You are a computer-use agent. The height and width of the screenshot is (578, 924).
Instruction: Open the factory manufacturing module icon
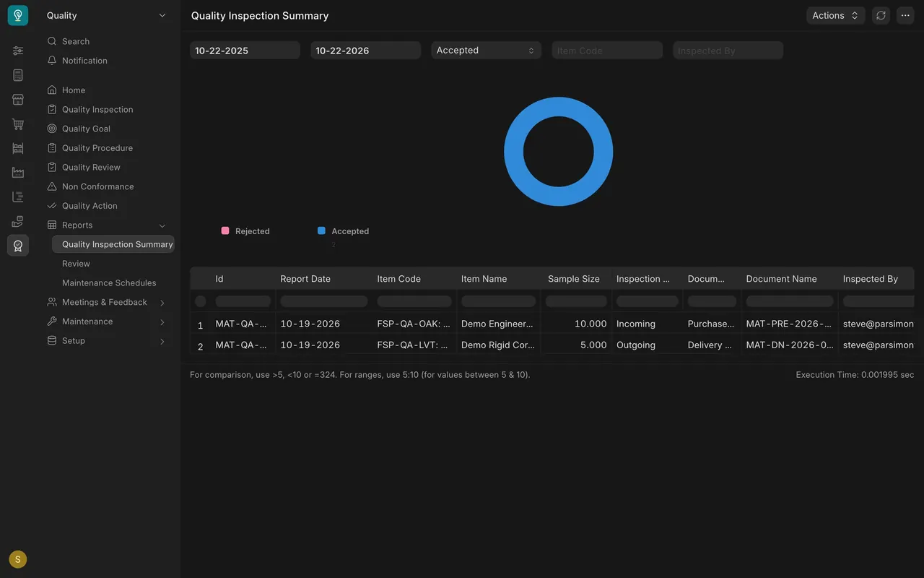coord(18,173)
